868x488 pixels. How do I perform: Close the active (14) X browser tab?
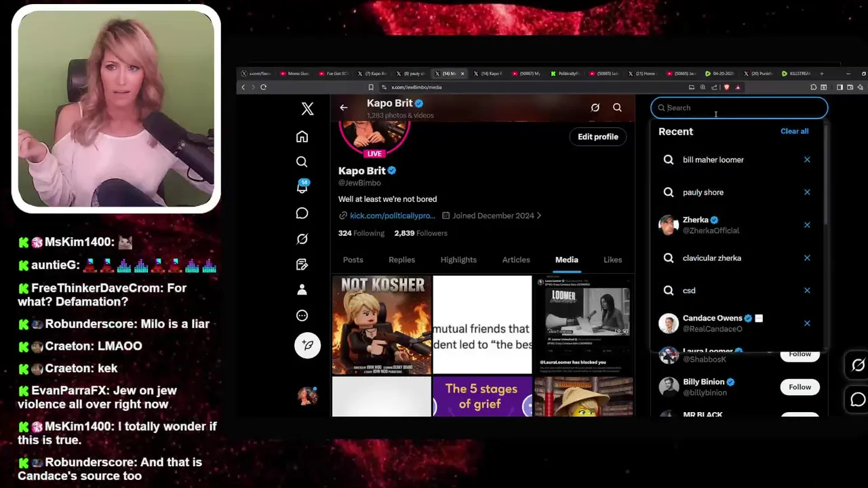[462, 73]
